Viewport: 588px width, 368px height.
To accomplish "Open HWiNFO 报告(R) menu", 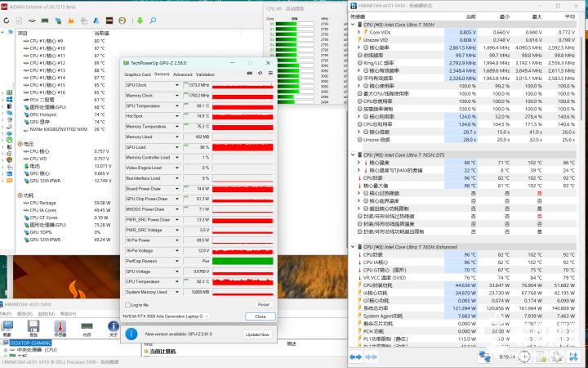I will (x=24, y=314).
